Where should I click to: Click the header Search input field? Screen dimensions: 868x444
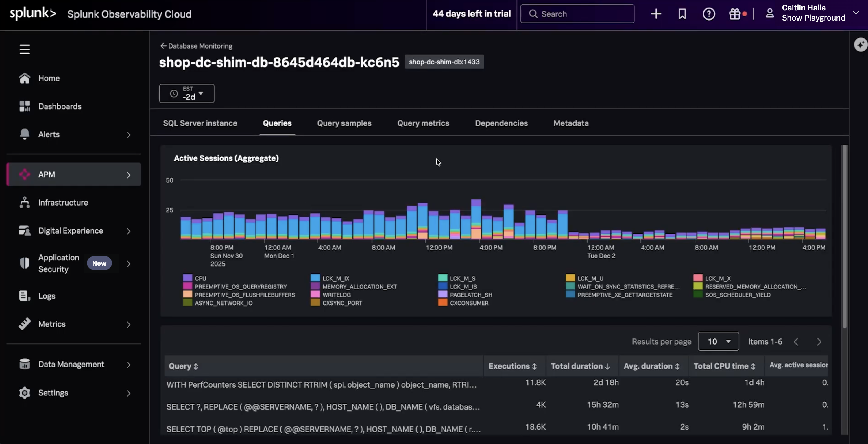click(577, 14)
